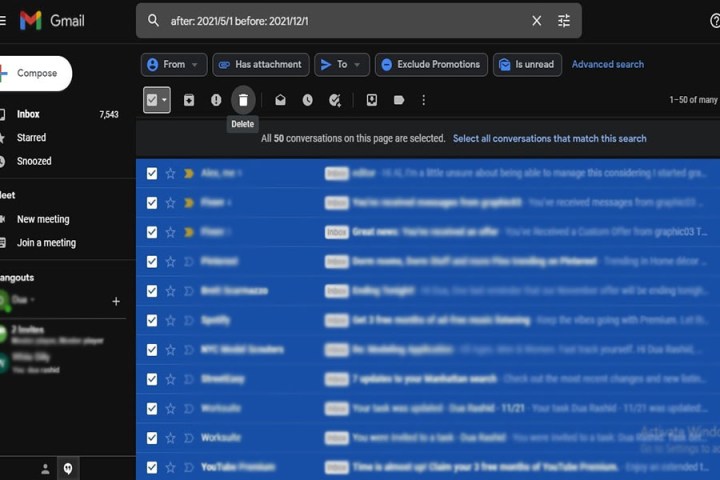Go to the Snoozed folder

34,161
